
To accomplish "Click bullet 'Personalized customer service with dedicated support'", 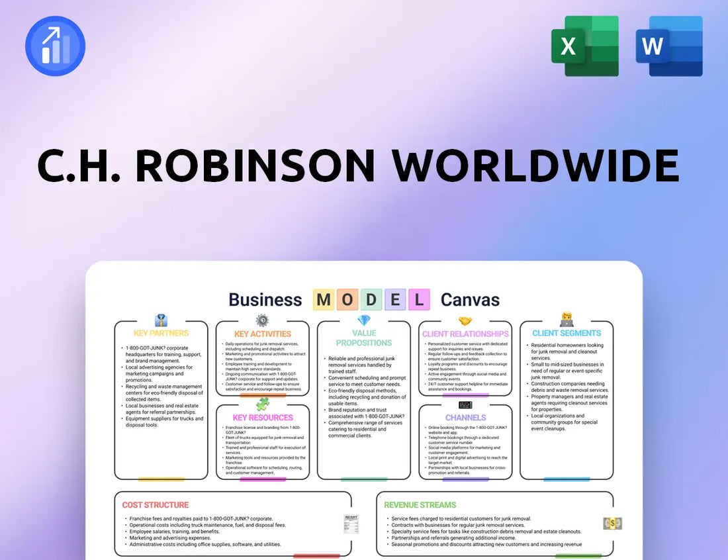I will pyautogui.click(x=467, y=346).
